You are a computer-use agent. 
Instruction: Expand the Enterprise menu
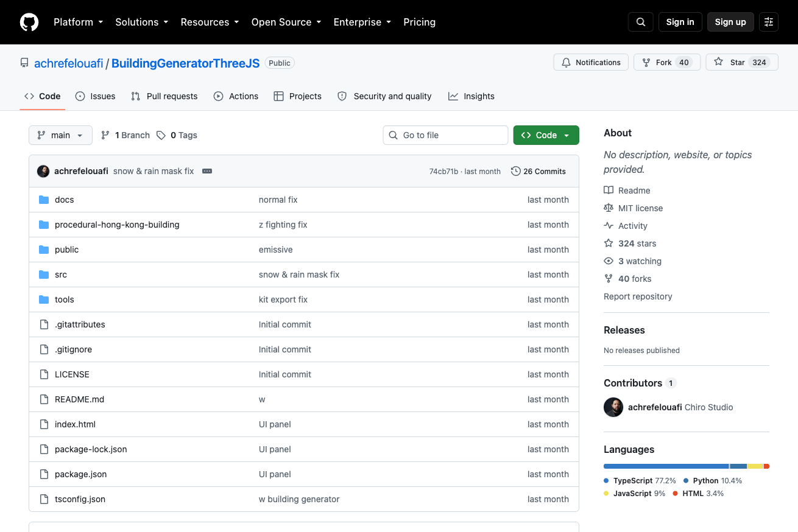(362, 22)
